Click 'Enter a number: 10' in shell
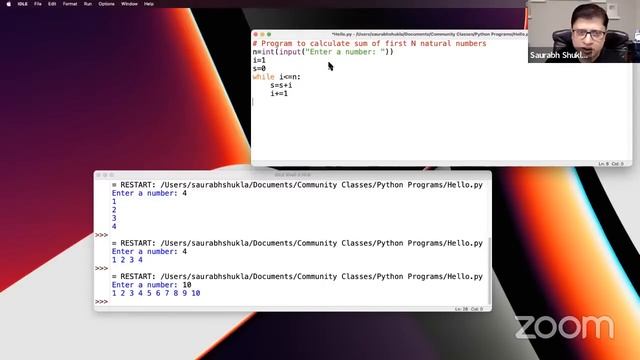This screenshot has height=360, width=640. [x=151, y=285]
